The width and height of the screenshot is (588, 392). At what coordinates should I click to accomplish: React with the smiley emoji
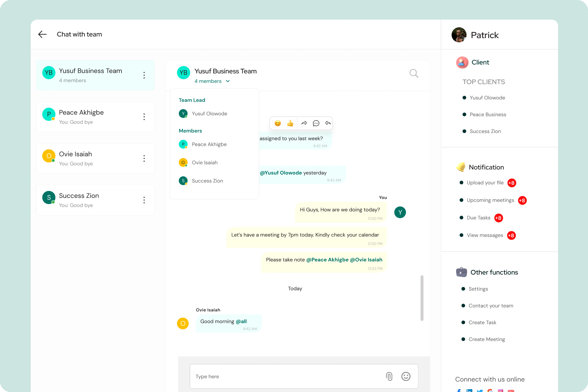277,123
